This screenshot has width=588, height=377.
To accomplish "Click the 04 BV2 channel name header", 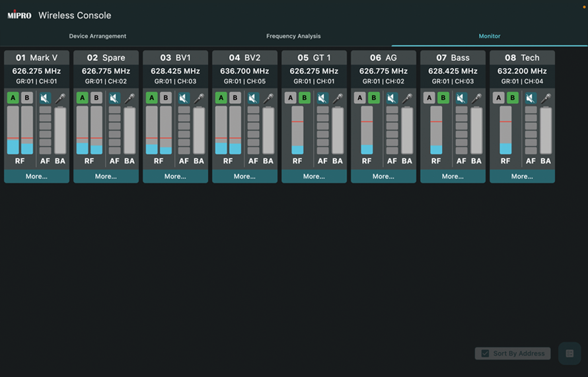I will click(244, 58).
